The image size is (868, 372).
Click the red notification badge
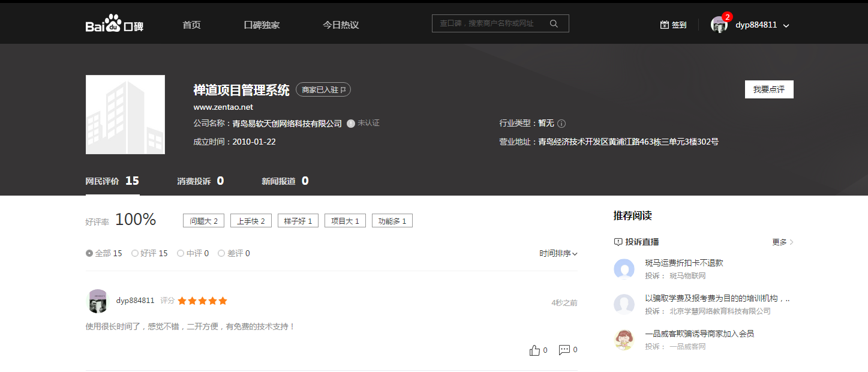(x=727, y=17)
